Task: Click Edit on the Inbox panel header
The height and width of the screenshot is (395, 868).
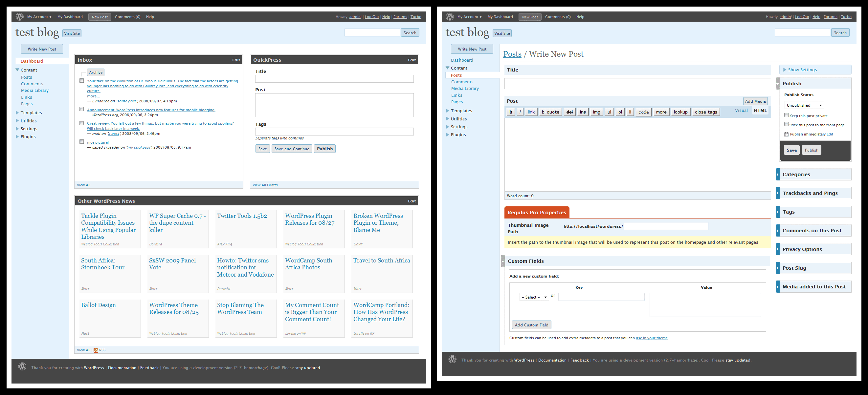Action: (236, 60)
